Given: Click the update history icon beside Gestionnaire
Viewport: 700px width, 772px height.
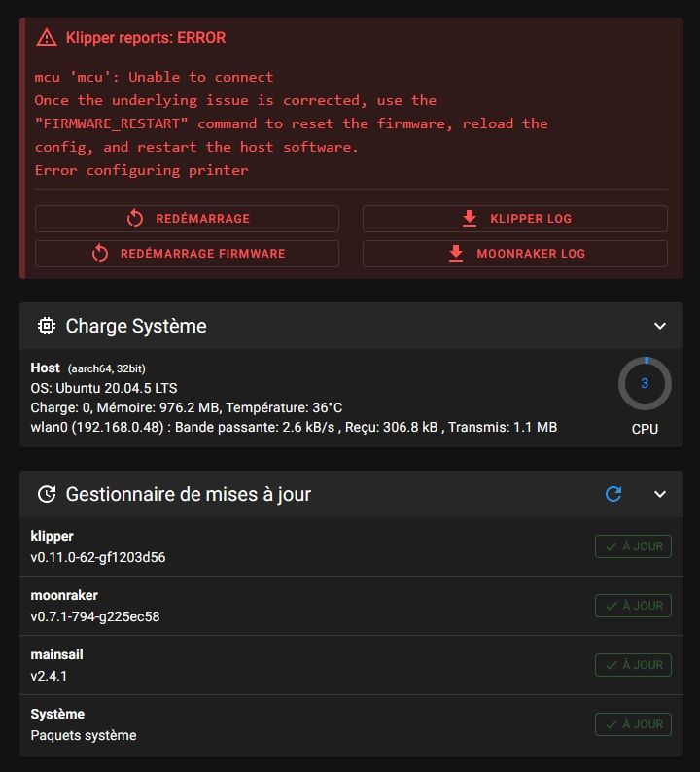Looking at the screenshot, I should (47, 494).
